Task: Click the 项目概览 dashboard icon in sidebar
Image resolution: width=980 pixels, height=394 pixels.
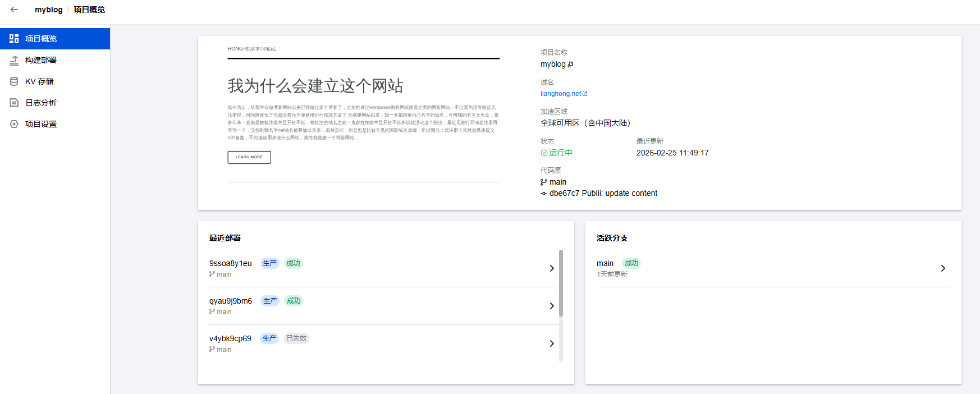Action: point(14,39)
